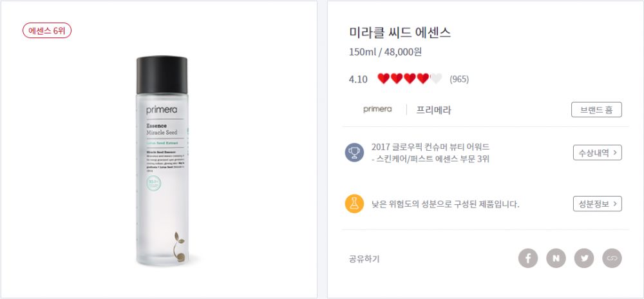Screen dimensions: 644x299
Task: Expand 성분정보 ingredient info
Action: 597,204
